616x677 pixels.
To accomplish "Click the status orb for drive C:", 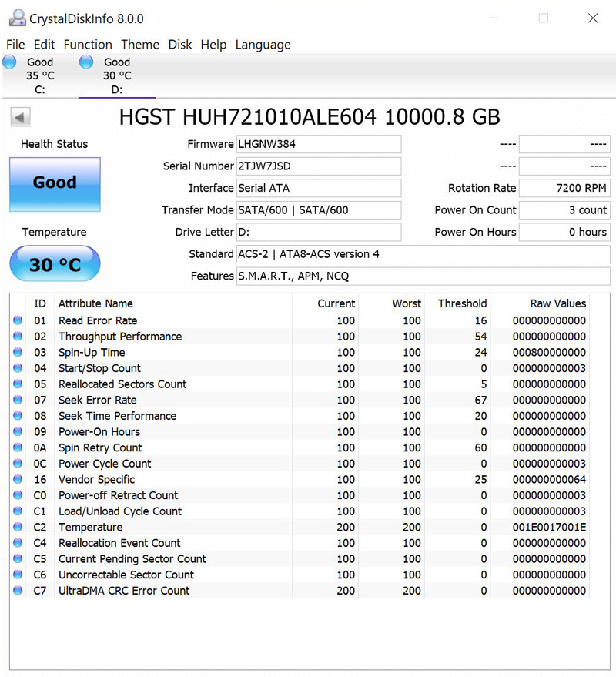I will pos(10,62).
